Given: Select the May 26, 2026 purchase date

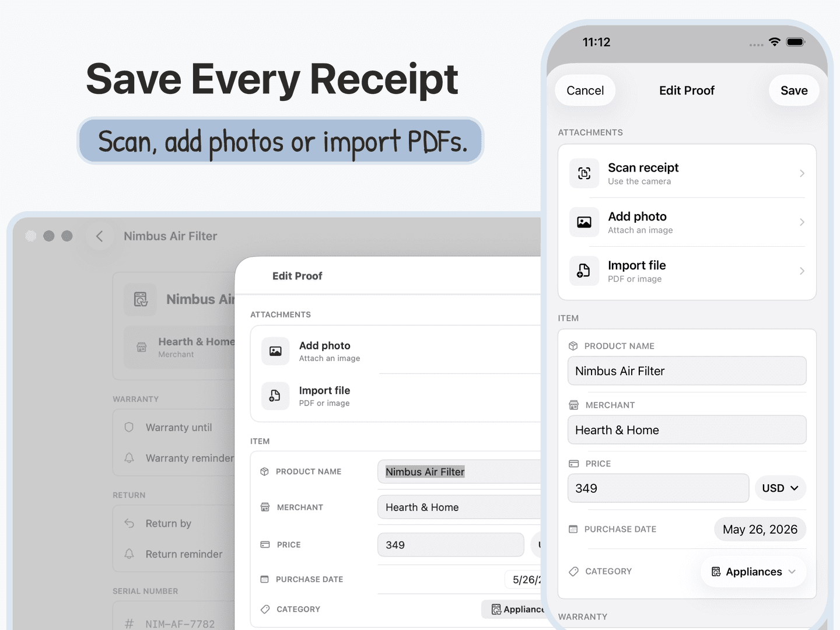Looking at the screenshot, I should point(760,529).
